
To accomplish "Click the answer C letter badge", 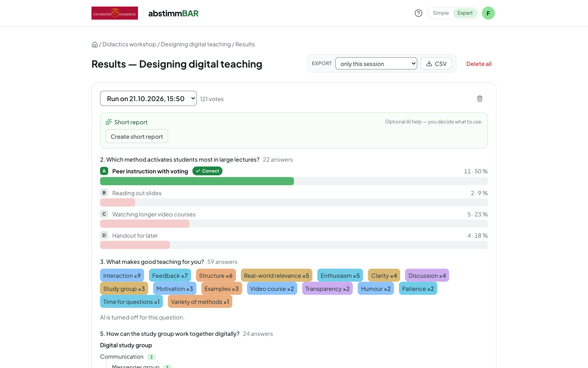I will tap(104, 214).
